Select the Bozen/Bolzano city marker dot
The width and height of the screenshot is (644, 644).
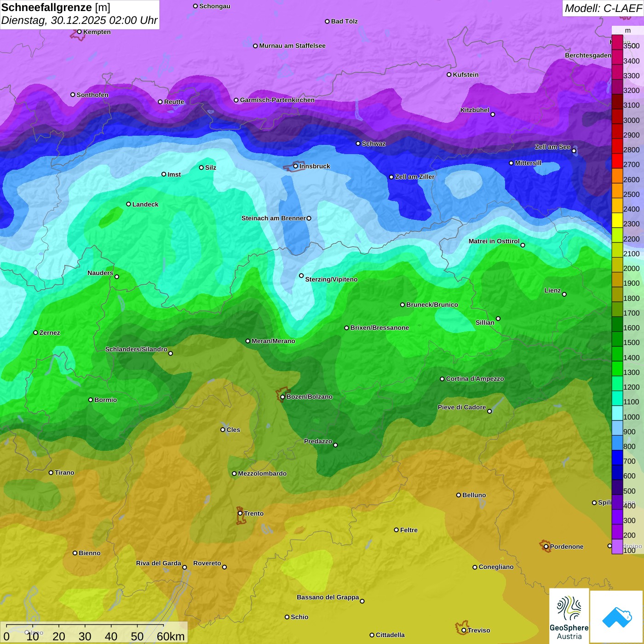click(283, 397)
